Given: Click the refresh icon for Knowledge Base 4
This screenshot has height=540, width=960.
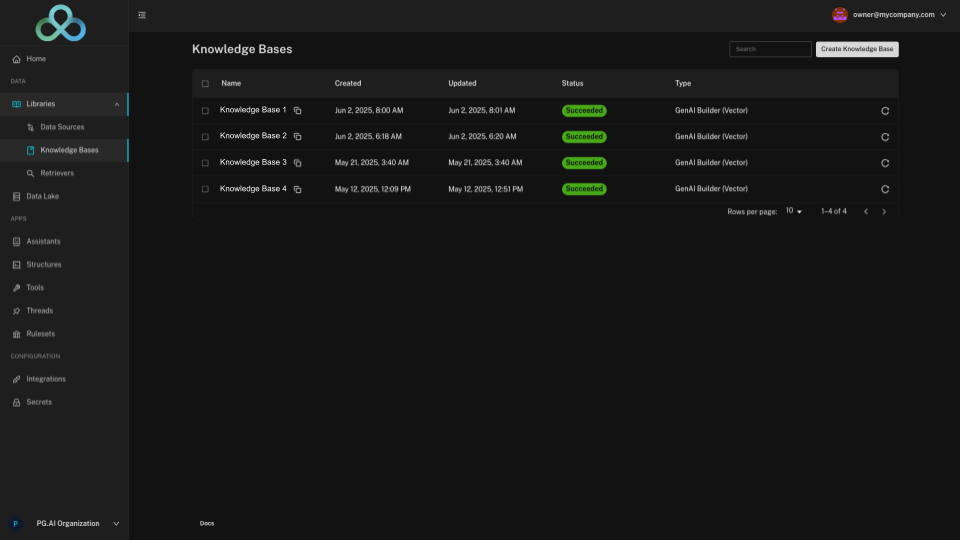Looking at the screenshot, I should pyautogui.click(x=885, y=189).
